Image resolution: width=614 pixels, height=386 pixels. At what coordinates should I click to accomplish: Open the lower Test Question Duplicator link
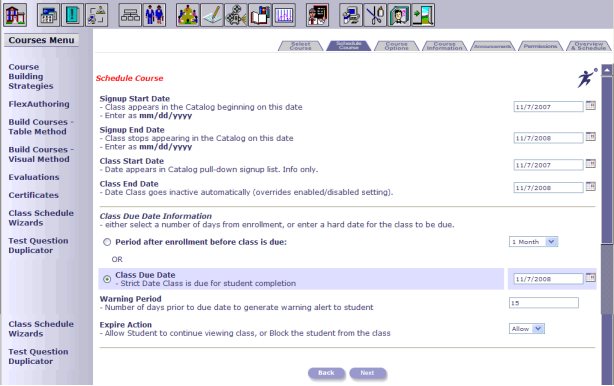pyautogui.click(x=38, y=357)
